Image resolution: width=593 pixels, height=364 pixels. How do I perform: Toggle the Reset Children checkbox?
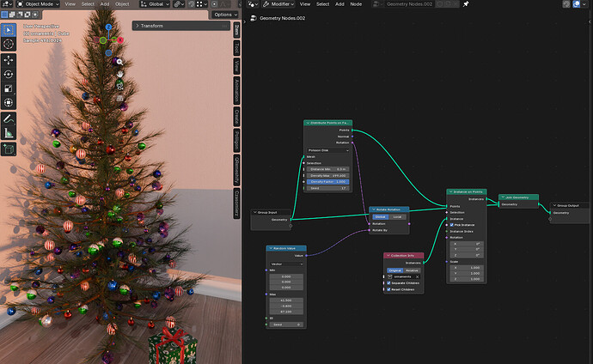point(388,289)
